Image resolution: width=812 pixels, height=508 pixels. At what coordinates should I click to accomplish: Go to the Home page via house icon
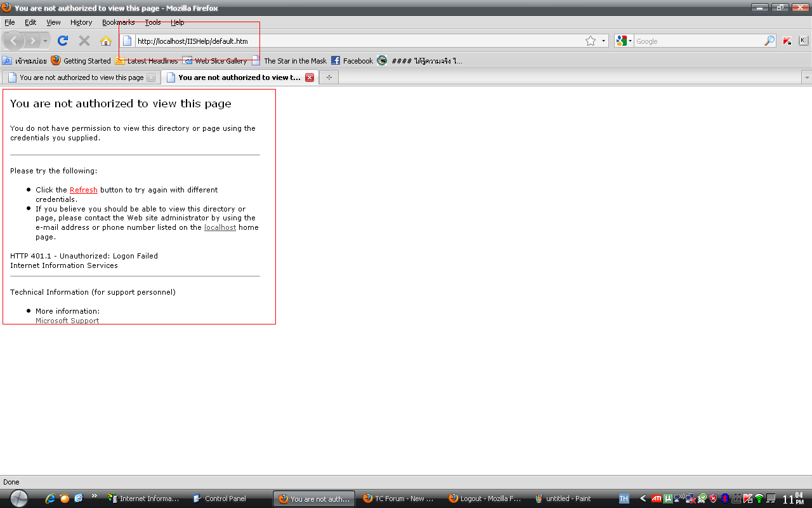(x=106, y=41)
